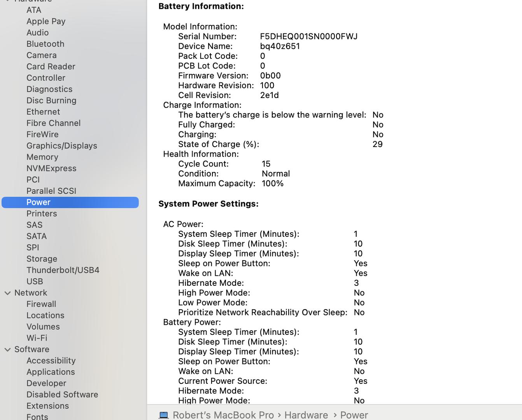
Task: Open Parallel SCSI item
Action: click(51, 191)
